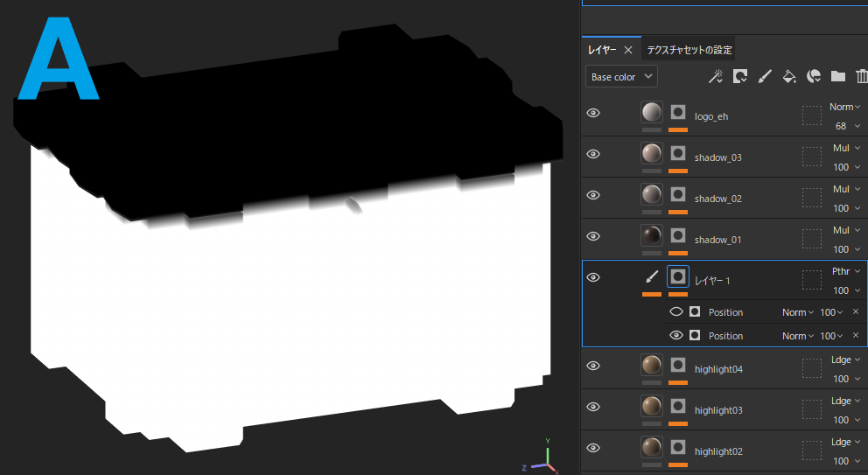Open the Ldge blend mode dropdown for highlight04

[844, 360]
